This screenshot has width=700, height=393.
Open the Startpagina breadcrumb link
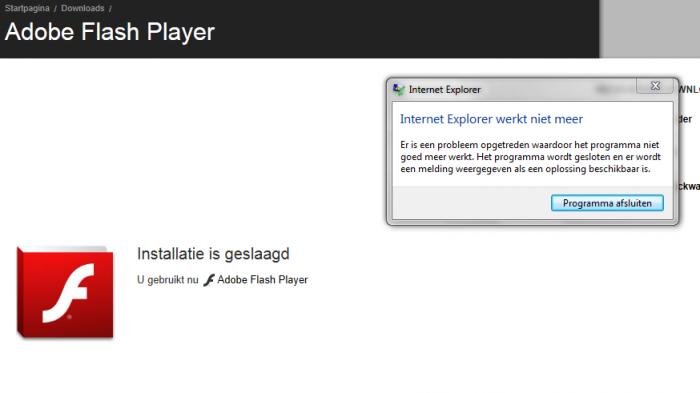pyautogui.click(x=27, y=8)
